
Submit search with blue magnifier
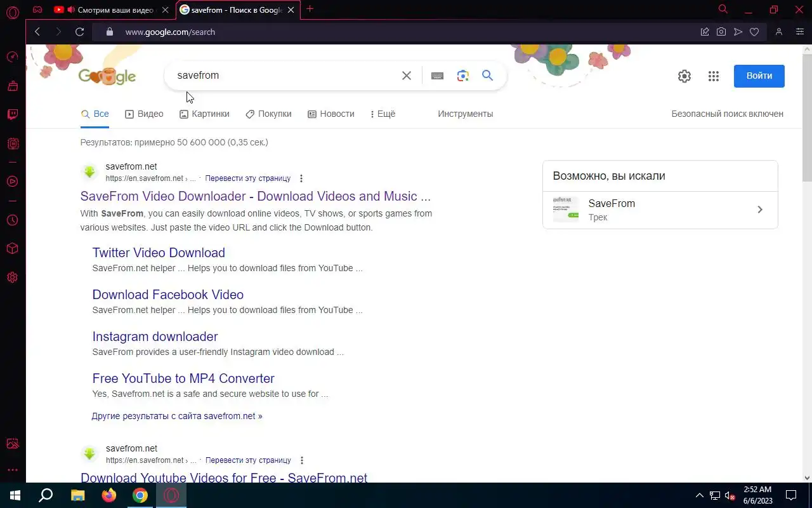coord(487,76)
